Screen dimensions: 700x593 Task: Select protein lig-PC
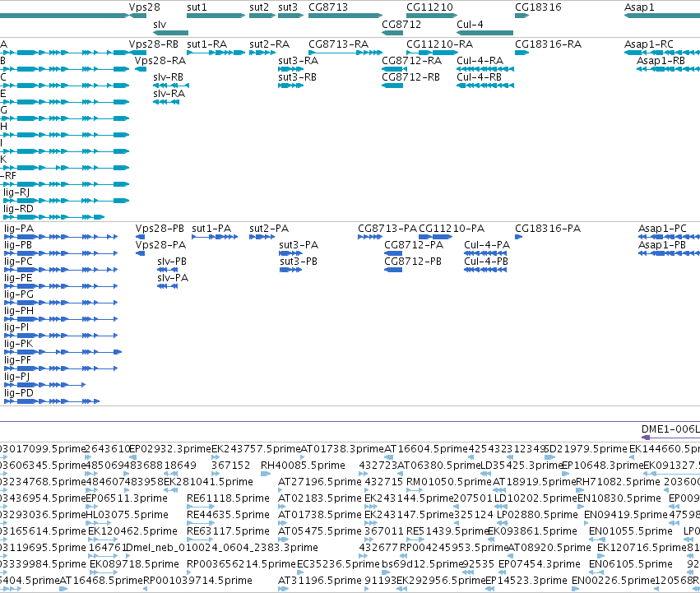61,270
